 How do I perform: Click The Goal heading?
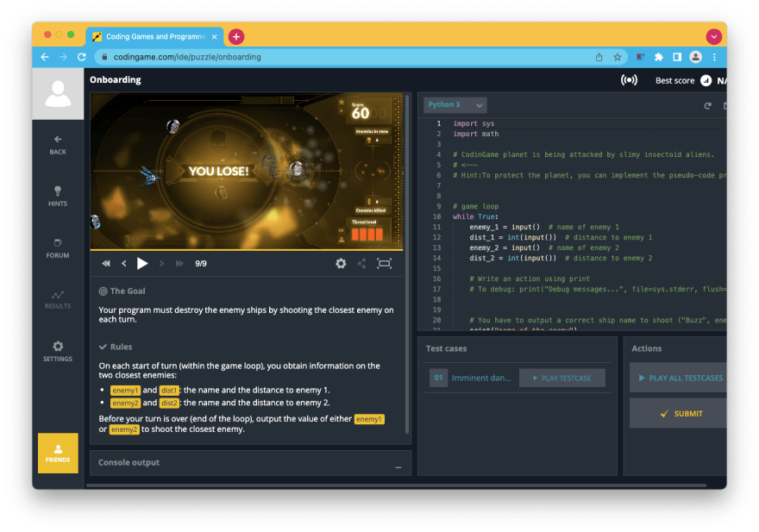(x=122, y=291)
